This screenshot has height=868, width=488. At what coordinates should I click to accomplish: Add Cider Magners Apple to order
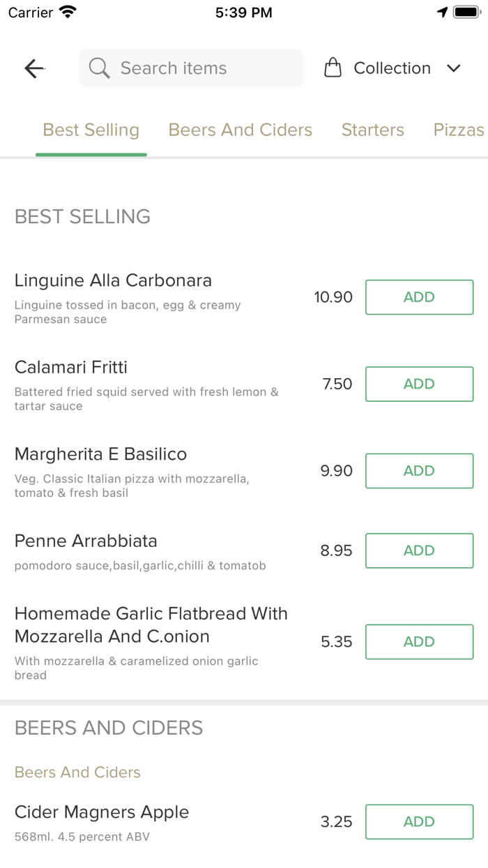click(x=419, y=822)
